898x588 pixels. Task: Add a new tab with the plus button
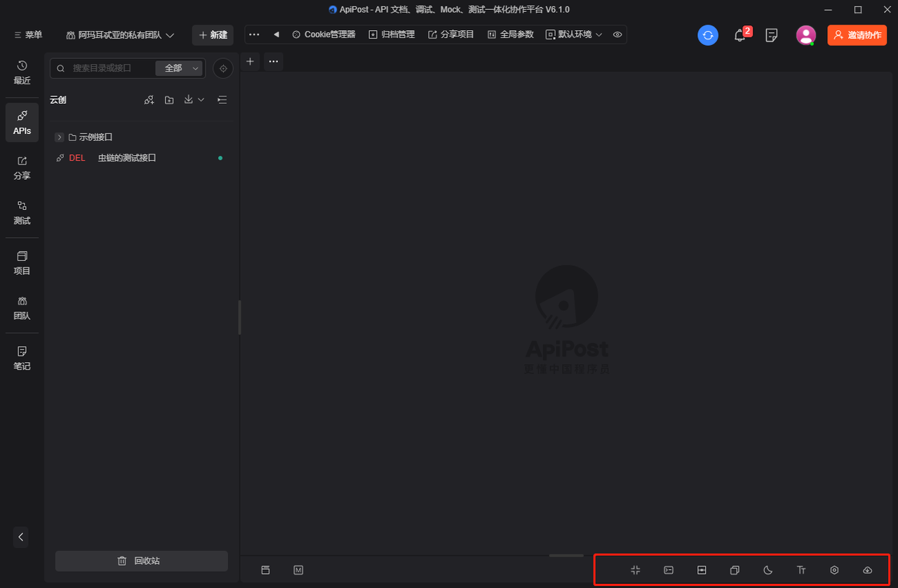250,61
